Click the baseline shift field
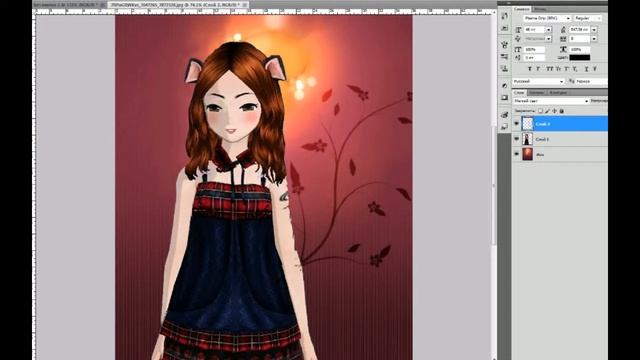The width and height of the screenshot is (640, 360). click(x=535, y=58)
